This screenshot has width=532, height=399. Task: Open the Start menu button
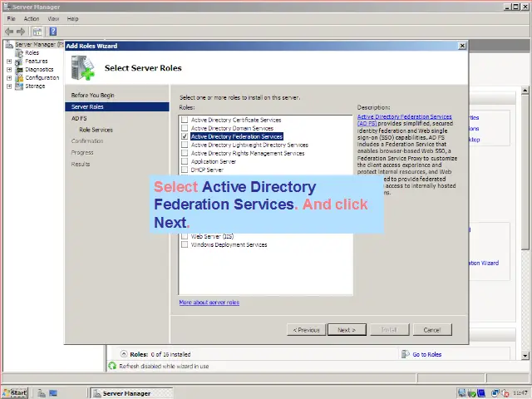(15, 393)
